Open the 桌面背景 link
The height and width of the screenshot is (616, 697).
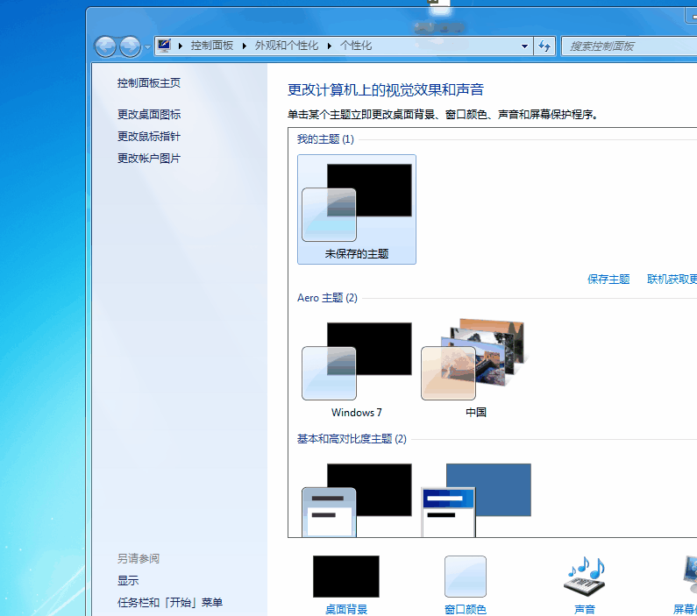pyautogui.click(x=345, y=609)
